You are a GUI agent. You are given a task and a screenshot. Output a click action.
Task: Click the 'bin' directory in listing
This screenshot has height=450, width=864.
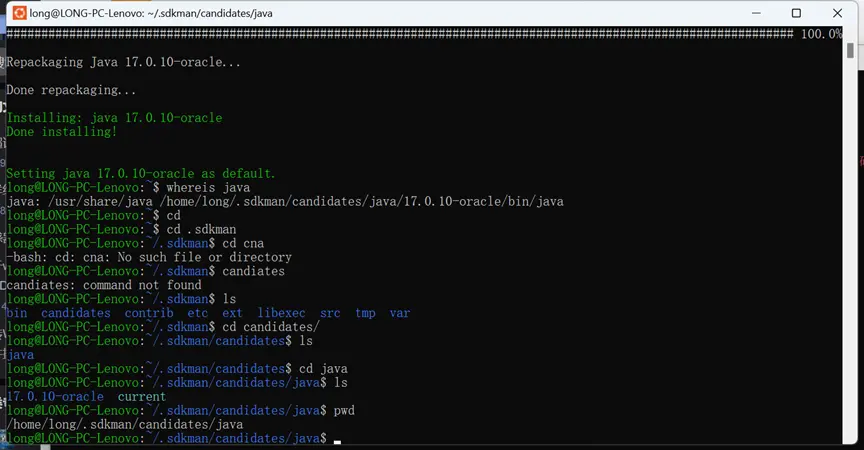(x=17, y=313)
